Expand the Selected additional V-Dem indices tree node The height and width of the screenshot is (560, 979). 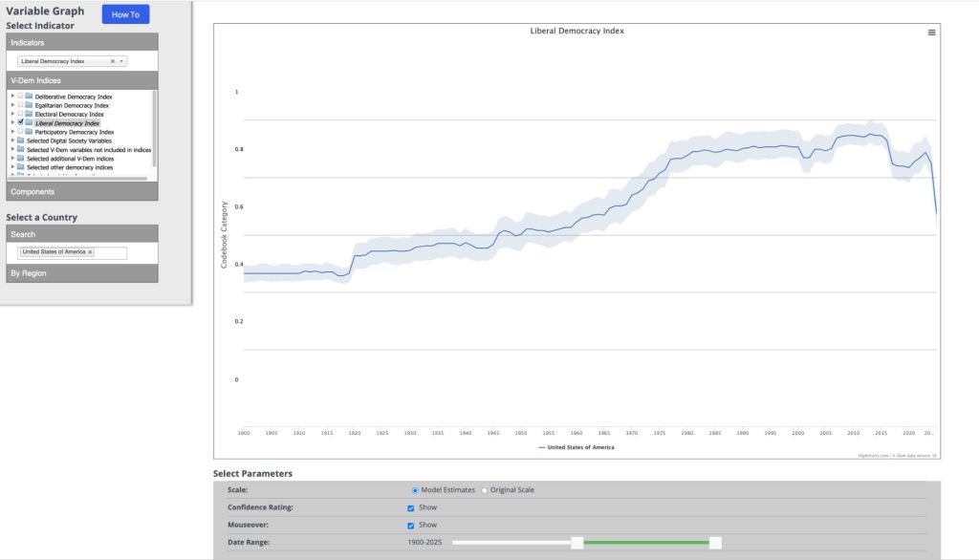pyautogui.click(x=12, y=159)
